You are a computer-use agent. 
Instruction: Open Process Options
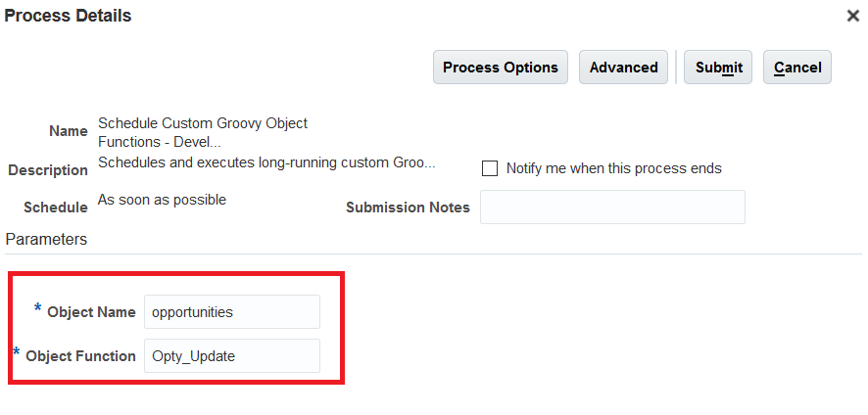[x=500, y=68]
